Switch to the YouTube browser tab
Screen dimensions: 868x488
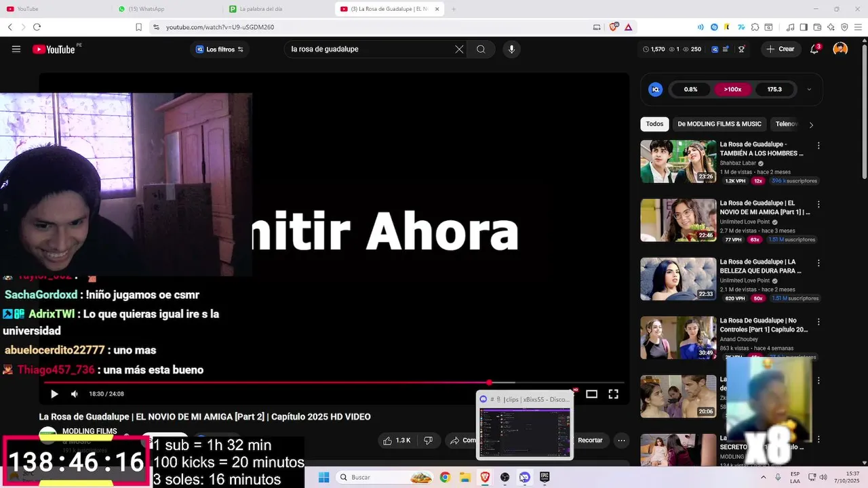pyautogui.click(x=54, y=9)
